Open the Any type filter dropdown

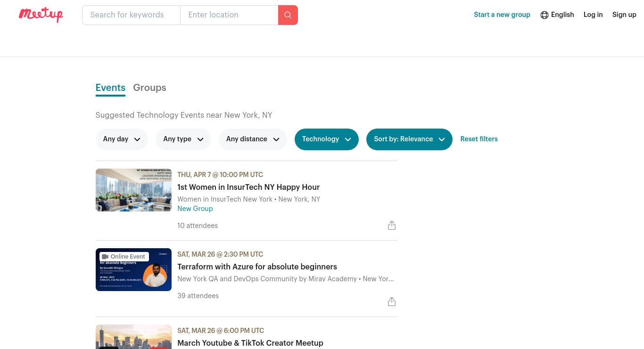[x=183, y=139]
